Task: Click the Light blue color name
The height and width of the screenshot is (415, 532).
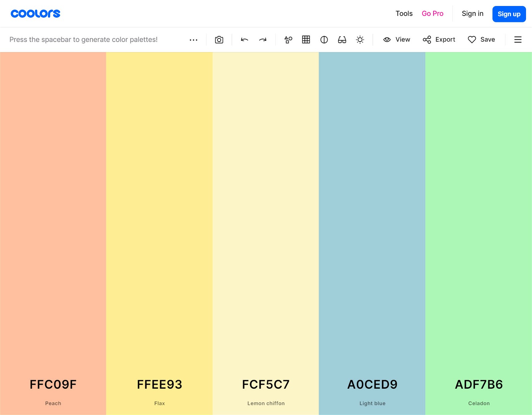Action: pyautogui.click(x=372, y=403)
